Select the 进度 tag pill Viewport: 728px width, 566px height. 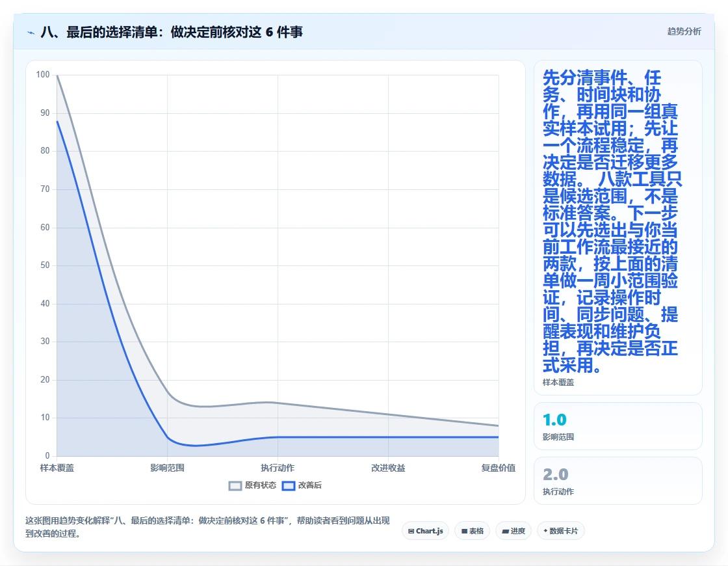pyautogui.click(x=513, y=531)
